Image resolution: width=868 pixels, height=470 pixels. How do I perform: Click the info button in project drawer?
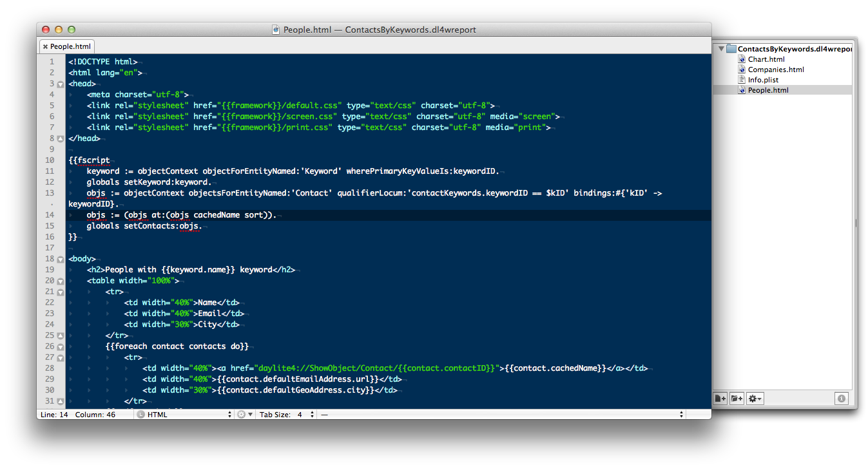point(841,399)
